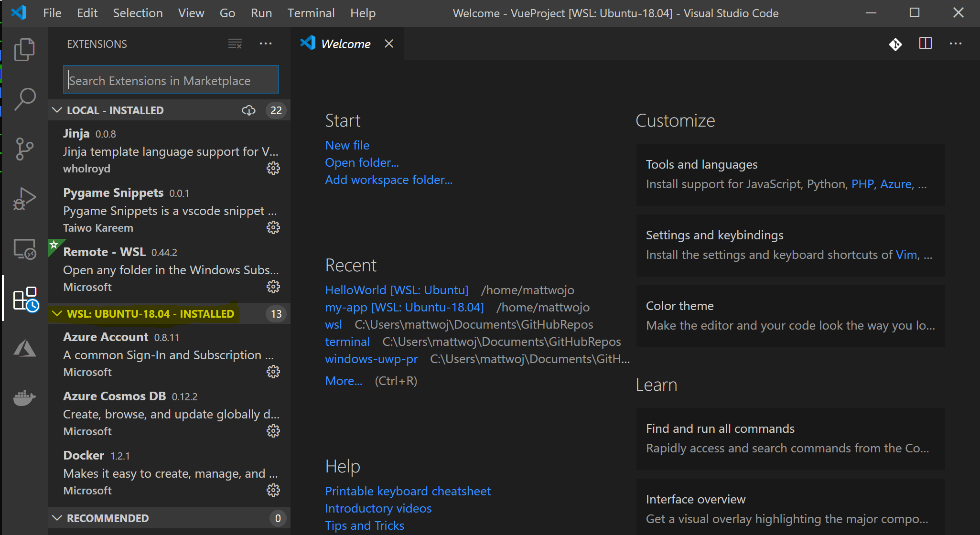Click the Search Extensions in Marketplace field
Screen dimensions: 980x535
[171, 80]
